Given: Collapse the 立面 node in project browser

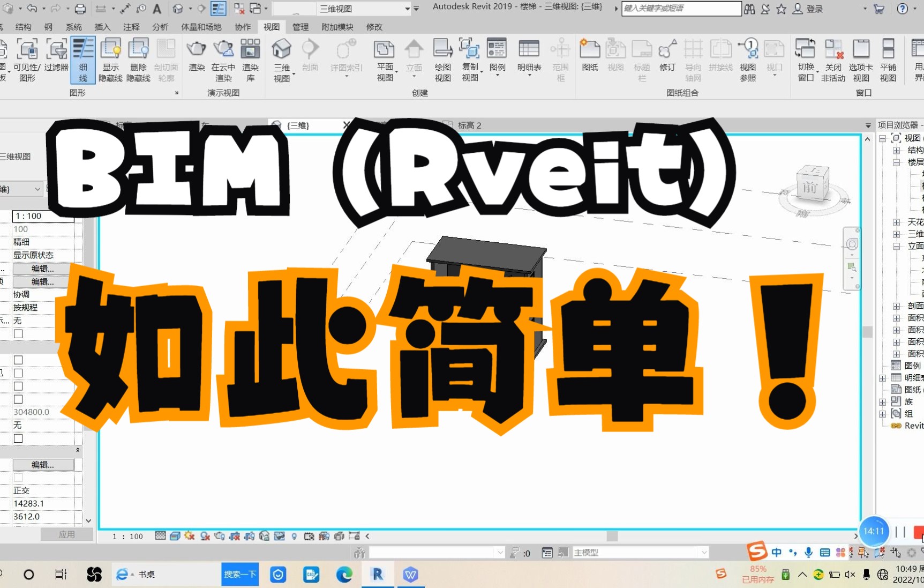Looking at the screenshot, I should coord(896,246).
